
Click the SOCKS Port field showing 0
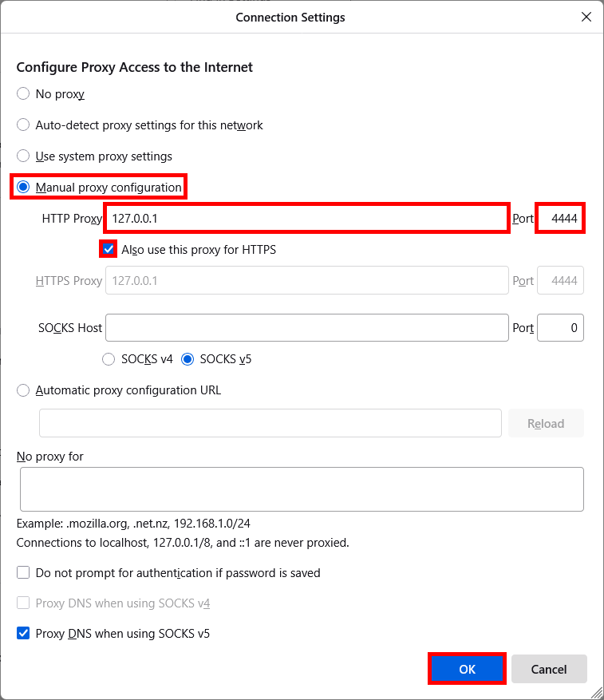coord(559,327)
